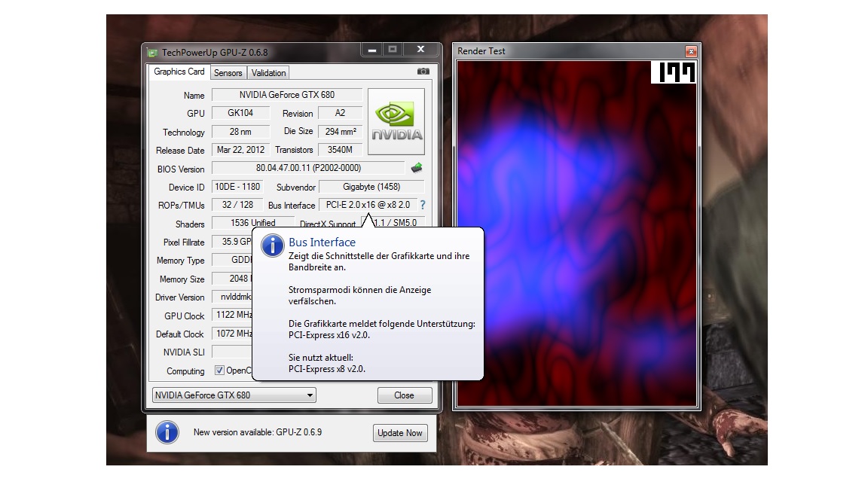This screenshot has width=868, height=488.
Task: Click the info icon in the update notice
Action: pyautogui.click(x=167, y=432)
